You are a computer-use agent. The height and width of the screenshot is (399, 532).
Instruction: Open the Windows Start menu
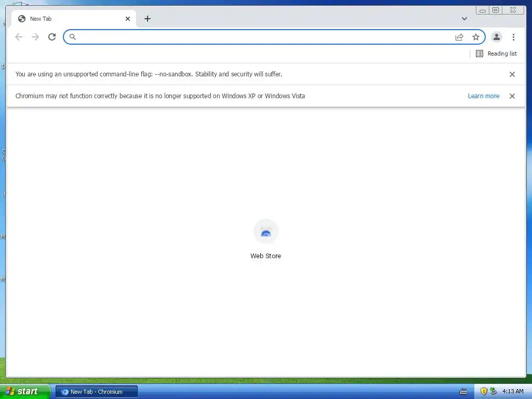coord(25,392)
